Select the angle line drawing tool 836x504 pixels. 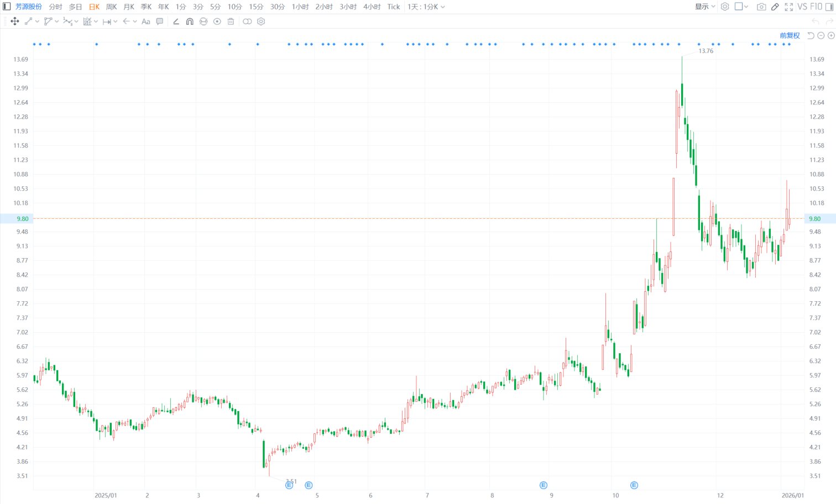[176, 22]
